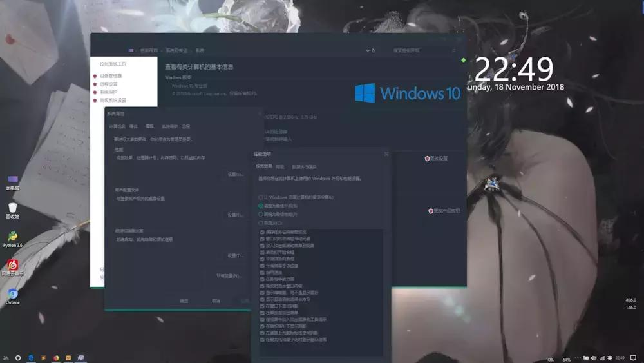This screenshot has height=363, width=644.
Task: Click 系统和安全 in the breadcrumb
Action: pyautogui.click(x=176, y=50)
